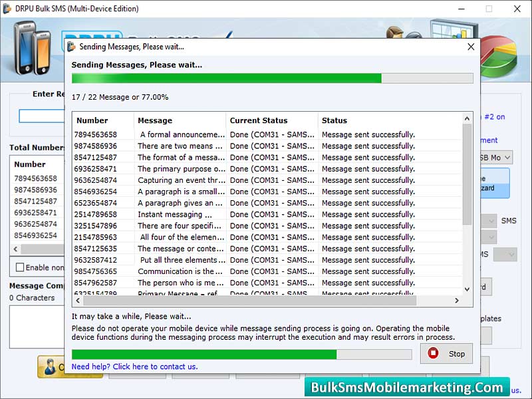The width and height of the screenshot is (532, 399).
Task: Click the vertical scrollbar of the message grid
Action: click(x=465, y=199)
